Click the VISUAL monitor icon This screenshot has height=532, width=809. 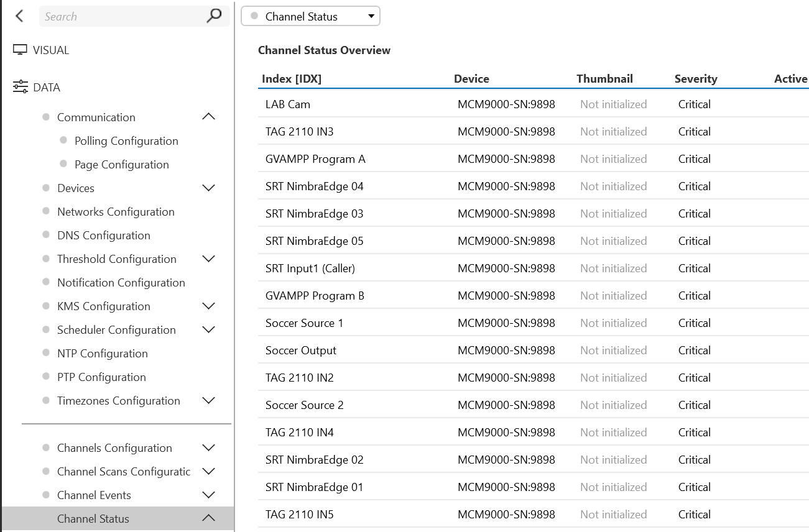[20, 50]
